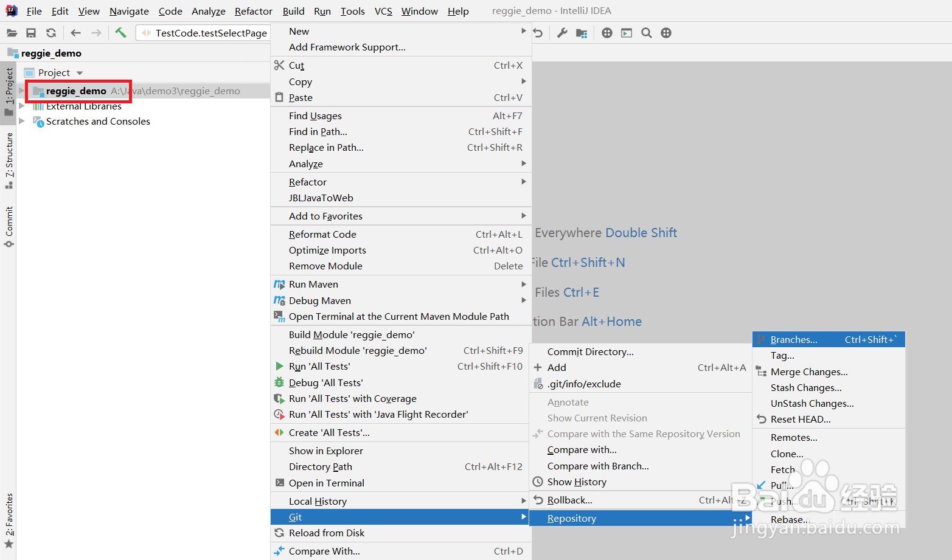Image resolution: width=952 pixels, height=560 pixels.
Task: Click the Build project hammer icon
Action: 120,33
